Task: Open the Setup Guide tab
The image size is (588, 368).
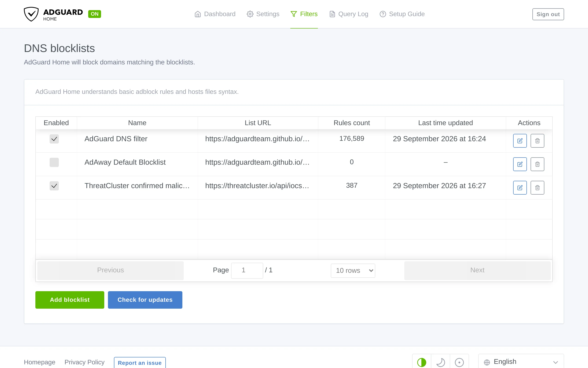Action: 402,14
